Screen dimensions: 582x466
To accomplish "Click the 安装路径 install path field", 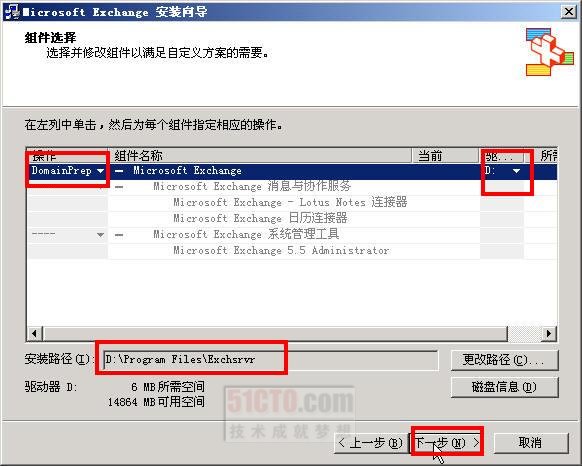I will click(271, 360).
